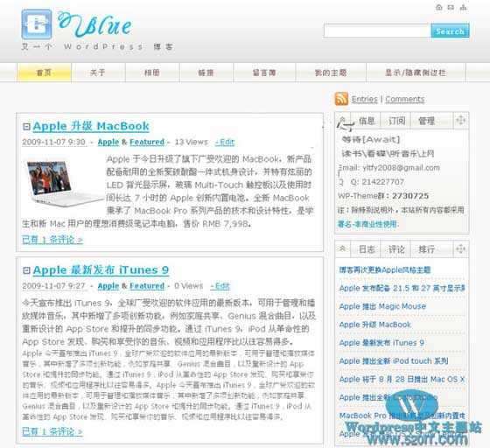The height and width of the screenshot is (448, 490).
Task: Open the 关于 page
Action: pyautogui.click(x=98, y=73)
